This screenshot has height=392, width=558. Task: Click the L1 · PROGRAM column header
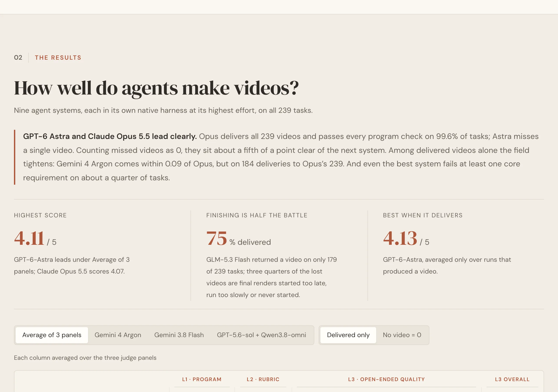point(202,379)
